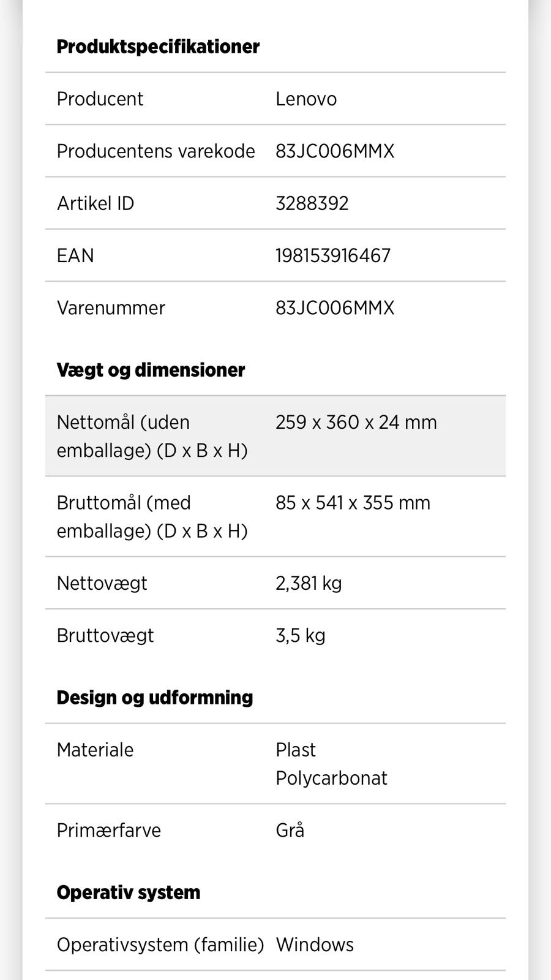The height and width of the screenshot is (980, 551).
Task: Click the Produktspecifikationer section heading
Action: pos(158,47)
